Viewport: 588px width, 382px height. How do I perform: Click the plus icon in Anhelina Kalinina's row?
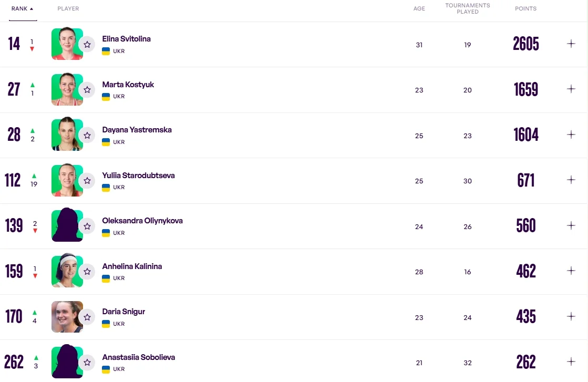pyautogui.click(x=571, y=271)
